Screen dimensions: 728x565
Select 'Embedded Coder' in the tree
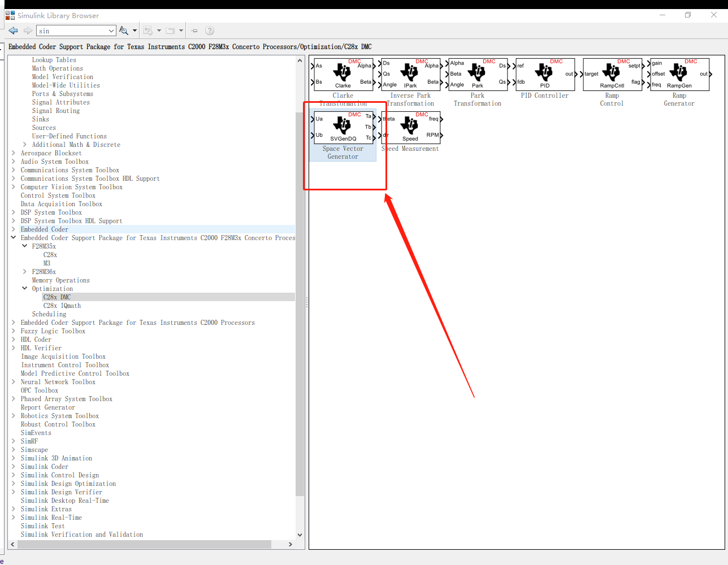[45, 229]
